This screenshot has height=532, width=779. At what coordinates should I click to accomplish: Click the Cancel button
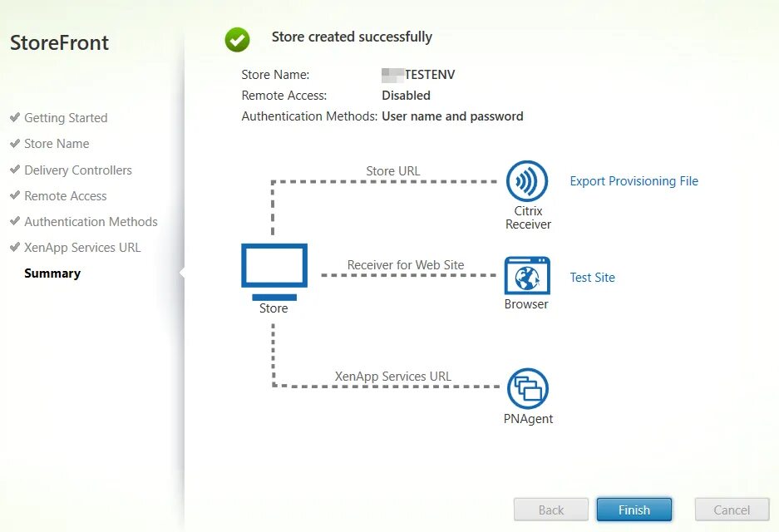[x=732, y=510]
